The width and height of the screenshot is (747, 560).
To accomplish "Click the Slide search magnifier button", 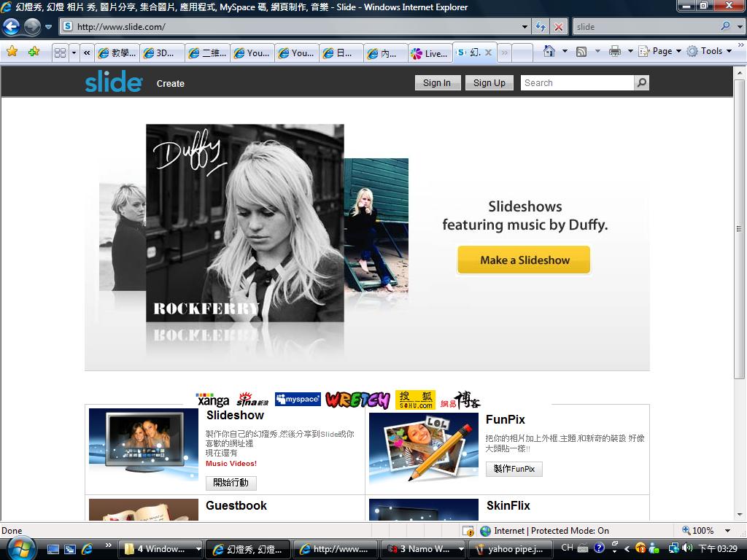I will tap(642, 83).
